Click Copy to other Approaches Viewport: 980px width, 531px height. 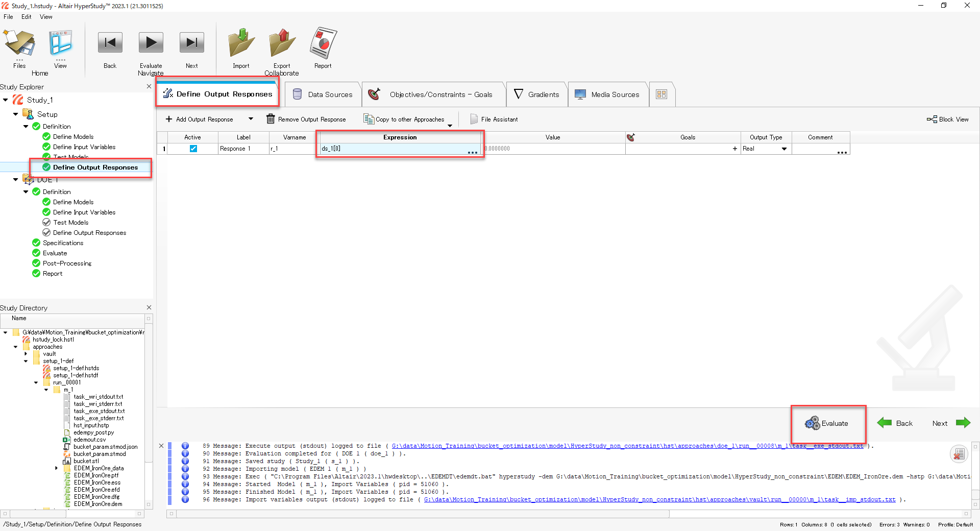[404, 119]
